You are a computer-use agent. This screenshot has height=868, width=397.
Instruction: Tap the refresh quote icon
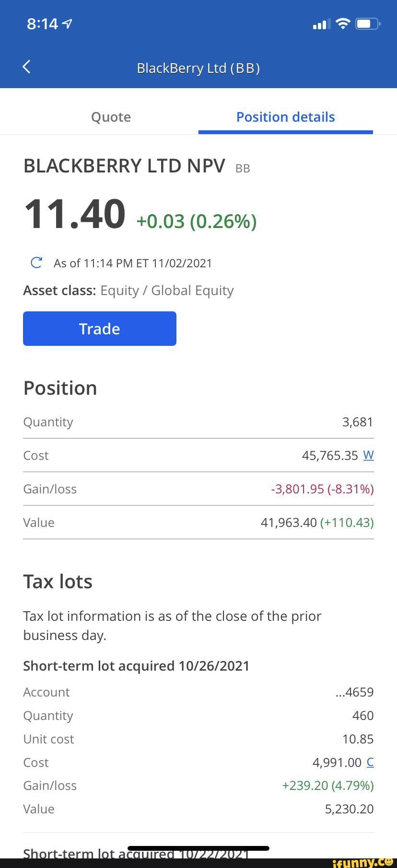tap(36, 263)
